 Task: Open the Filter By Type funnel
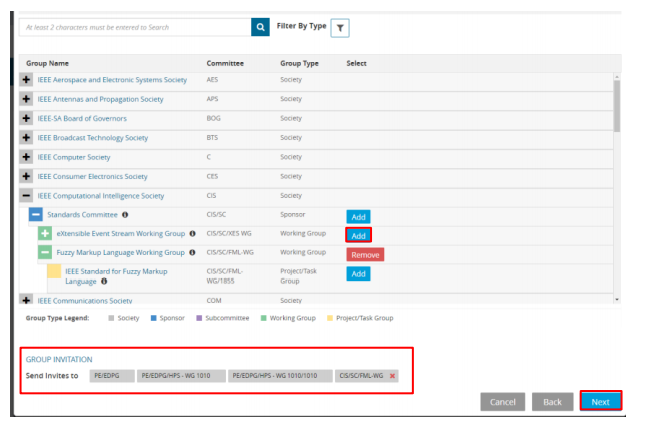[340, 28]
